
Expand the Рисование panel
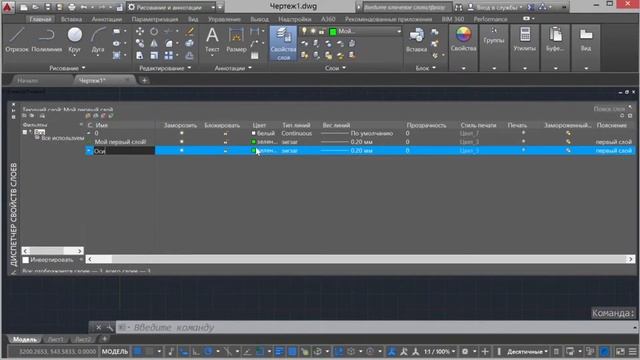pyautogui.click(x=67, y=68)
